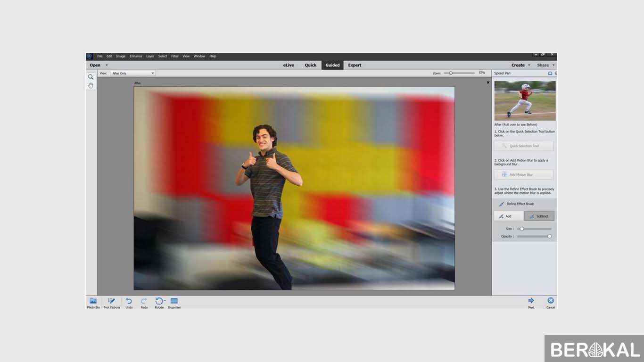
Task: Adjust the brush Size slider
Action: pos(522,229)
